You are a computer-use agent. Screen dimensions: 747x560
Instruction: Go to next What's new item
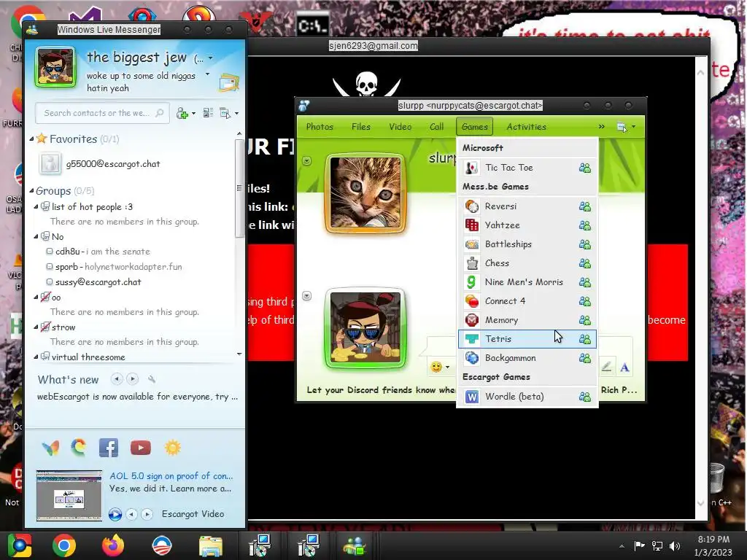pos(133,379)
